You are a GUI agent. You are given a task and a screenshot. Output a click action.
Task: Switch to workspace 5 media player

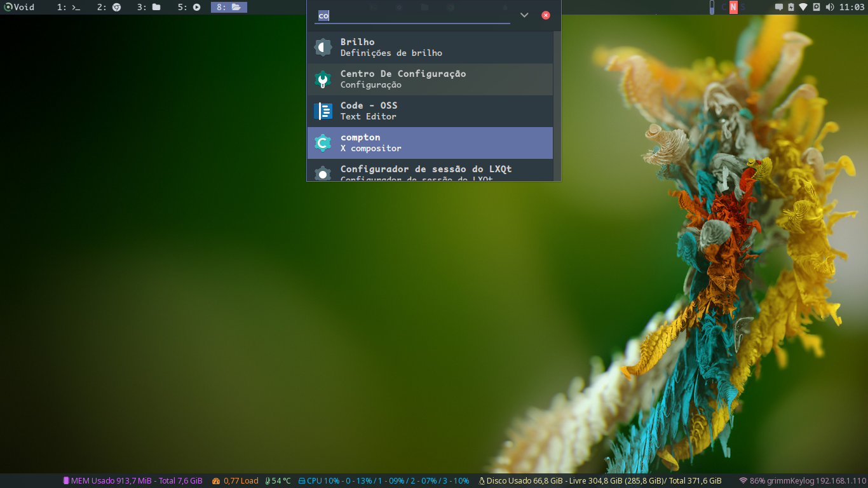(x=189, y=7)
